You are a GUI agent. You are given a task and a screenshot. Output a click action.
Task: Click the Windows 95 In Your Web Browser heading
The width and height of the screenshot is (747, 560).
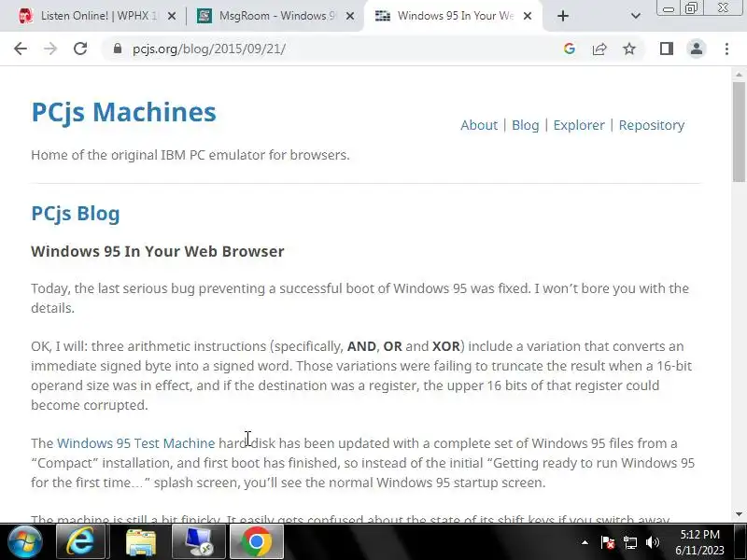coord(158,251)
